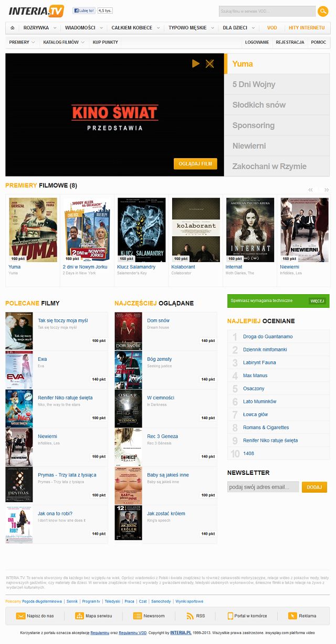Click Portal w komórce phone icon
The height and width of the screenshot is (644, 336).
pos(230,616)
